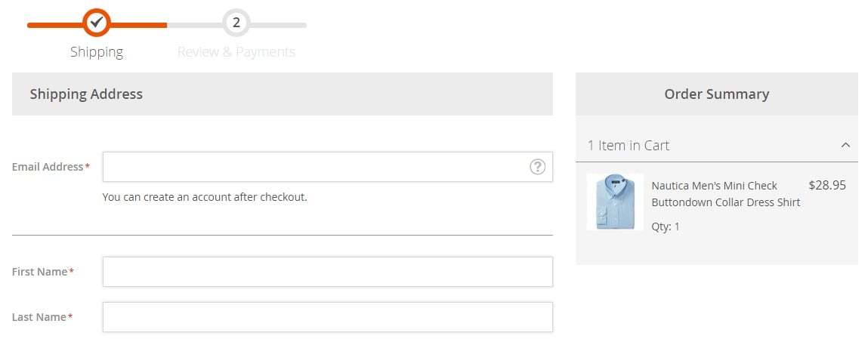
Task: Click the gray progress bar after step 2
Action: pyautogui.click(x=279, y=25)
